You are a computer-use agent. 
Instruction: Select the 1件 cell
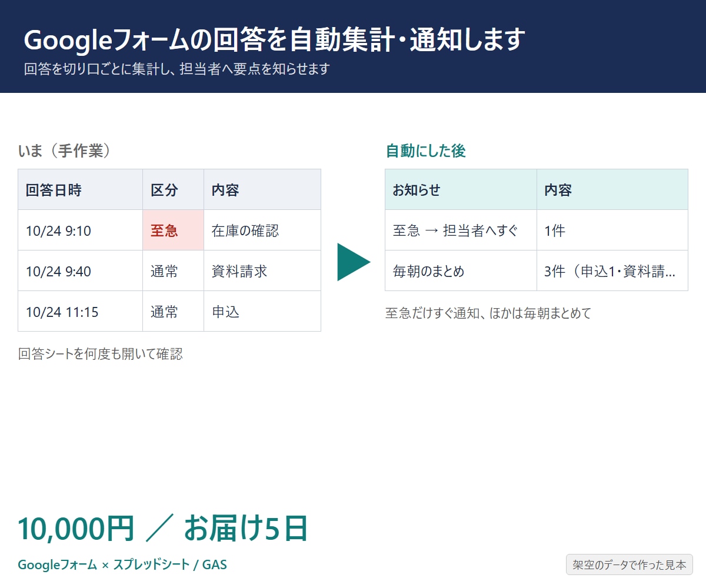tap(612, 230)
